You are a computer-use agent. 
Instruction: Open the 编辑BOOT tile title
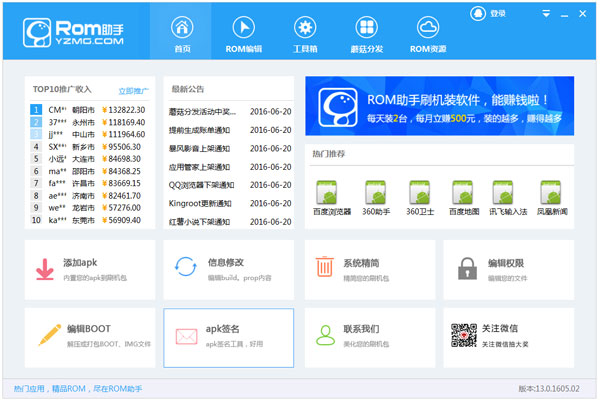89,329
